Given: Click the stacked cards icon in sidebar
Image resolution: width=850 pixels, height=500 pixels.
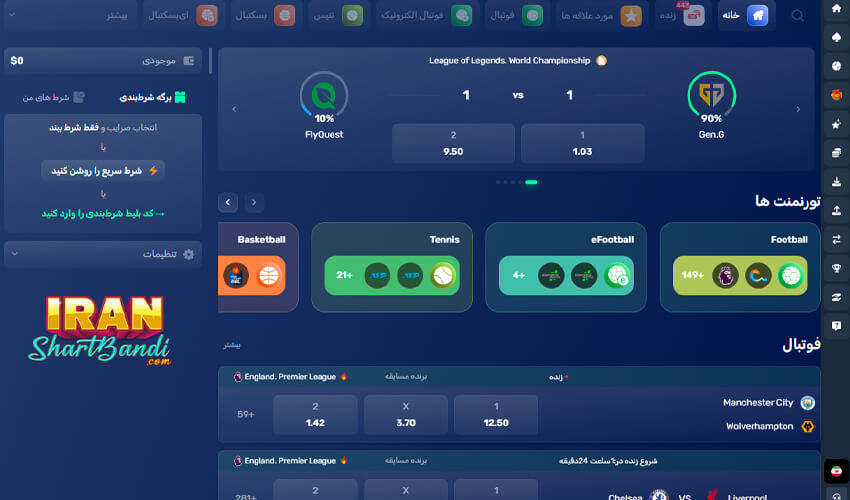Looking at the screenshot, I should [x=836, y=152].
